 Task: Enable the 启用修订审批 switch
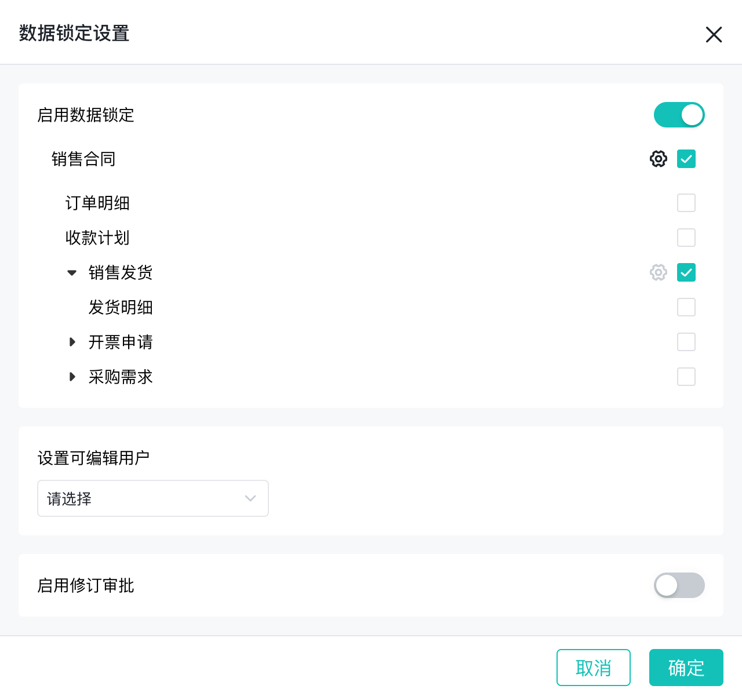679,585
